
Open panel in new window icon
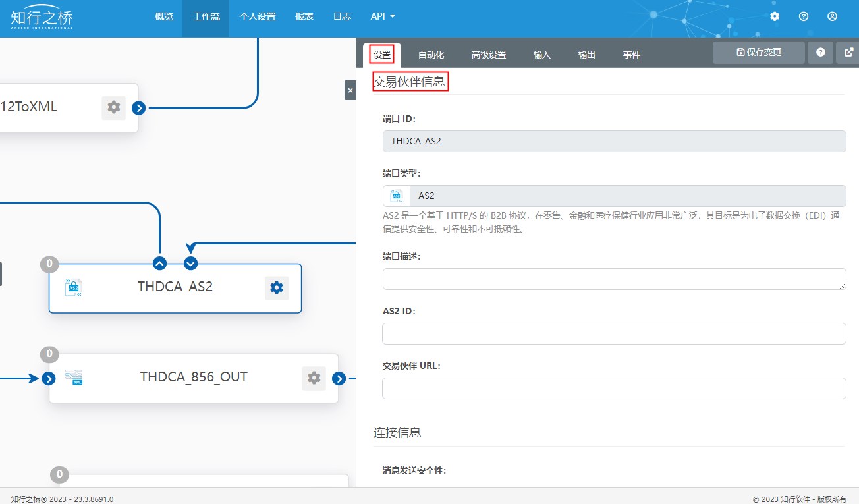click(847, 53)
